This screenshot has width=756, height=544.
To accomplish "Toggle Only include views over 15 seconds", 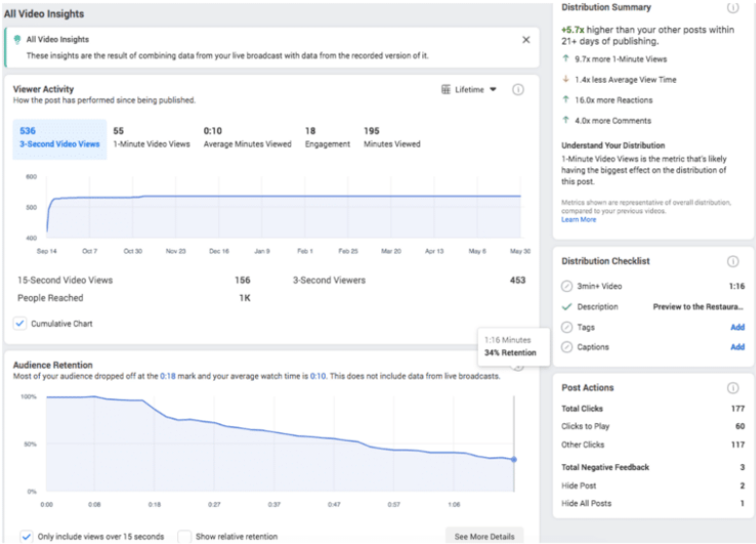I will pyautogui.click(x=26, y=537).
